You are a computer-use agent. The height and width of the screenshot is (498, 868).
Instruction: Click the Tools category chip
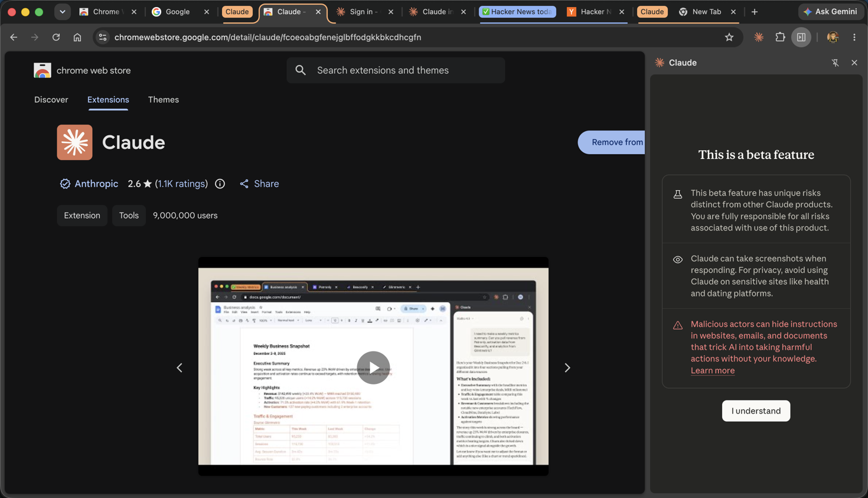point(129,216)
